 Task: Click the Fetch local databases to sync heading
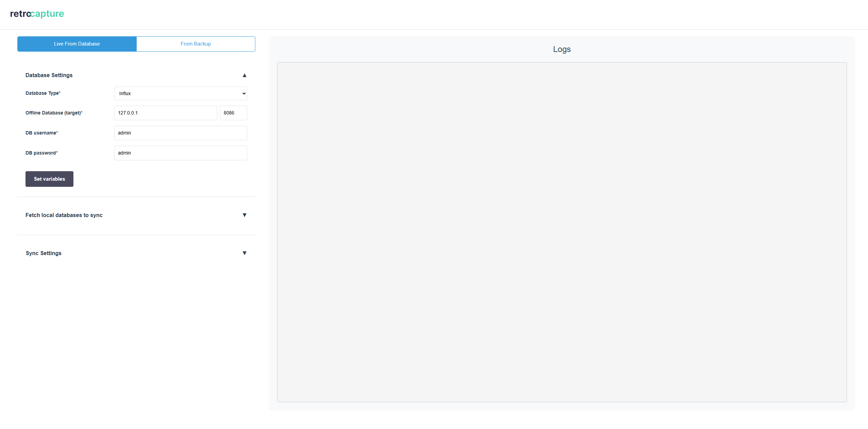[x=64, y=215]
